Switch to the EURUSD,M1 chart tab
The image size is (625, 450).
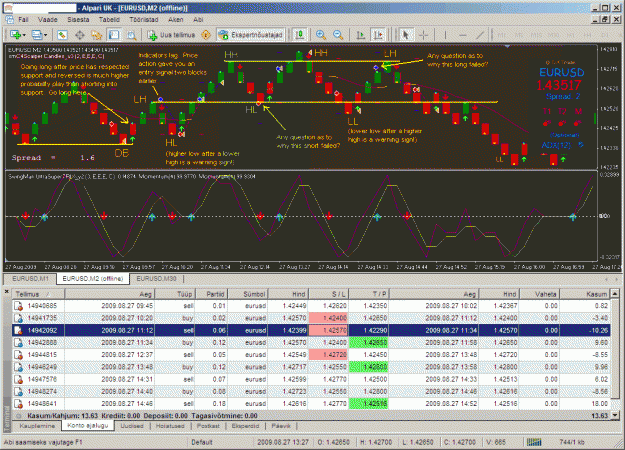pos(30,279)
